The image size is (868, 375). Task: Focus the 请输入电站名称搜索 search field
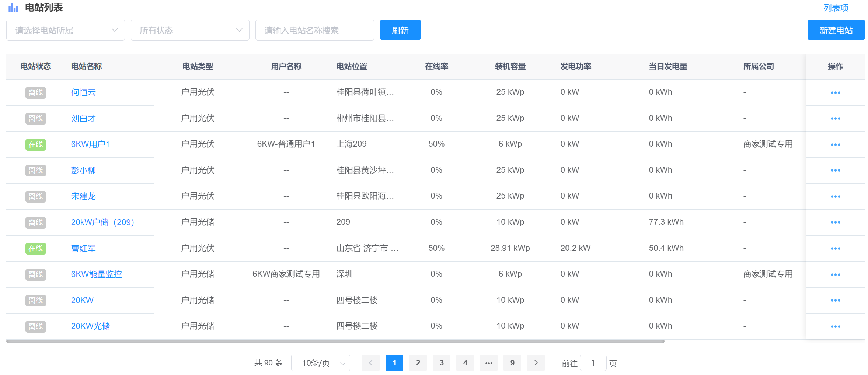[315, 30]
